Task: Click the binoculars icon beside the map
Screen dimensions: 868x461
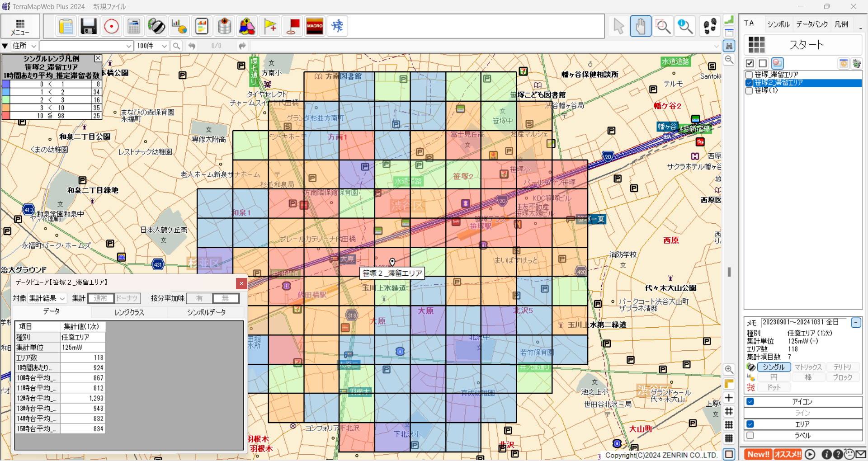Action: pyautogui.click(x=729, y=46)
